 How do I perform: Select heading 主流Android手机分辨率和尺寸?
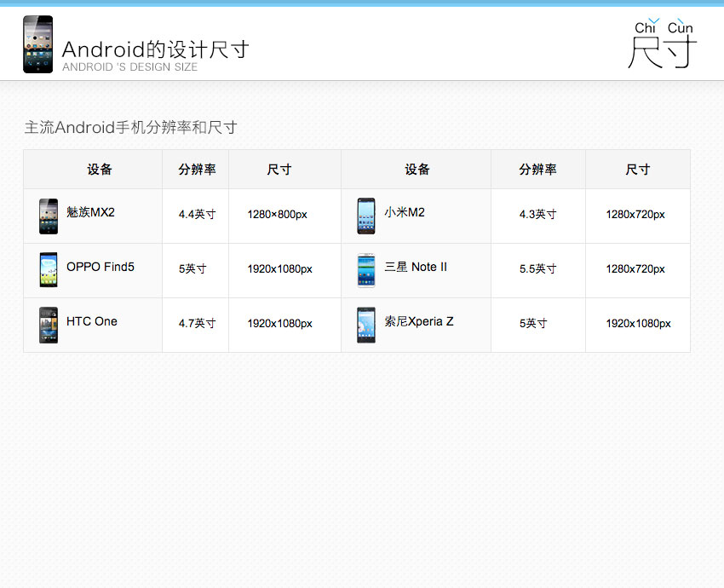pyautogui.click(x=130, y=127)
